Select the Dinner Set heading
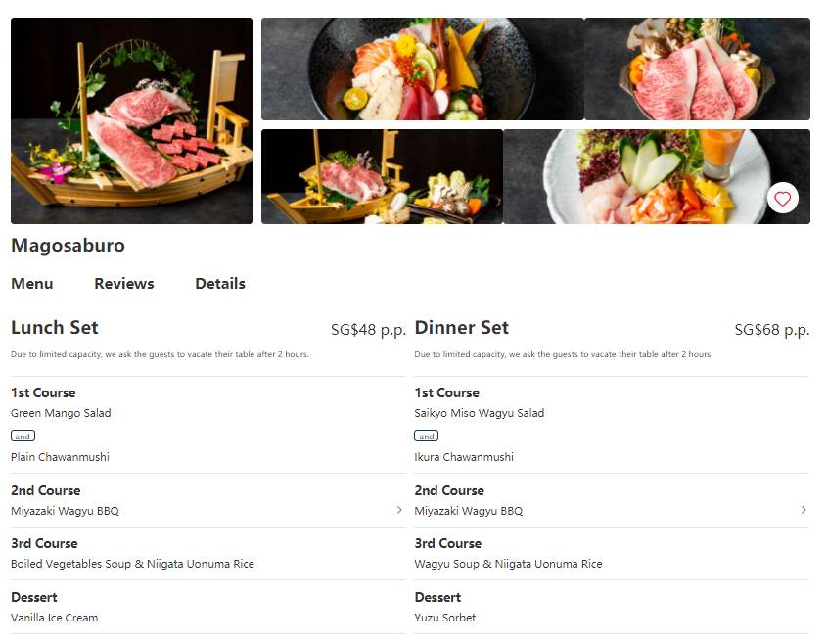 tap(462, 328)
